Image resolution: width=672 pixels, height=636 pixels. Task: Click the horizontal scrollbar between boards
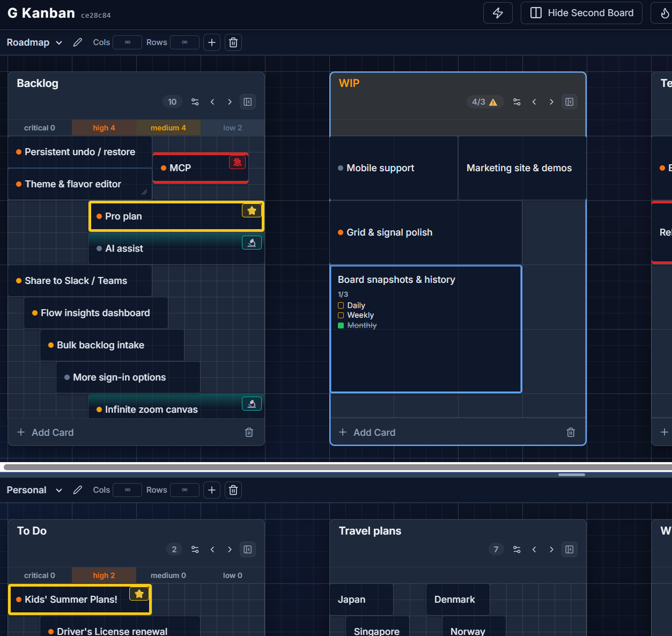[336, 467]
